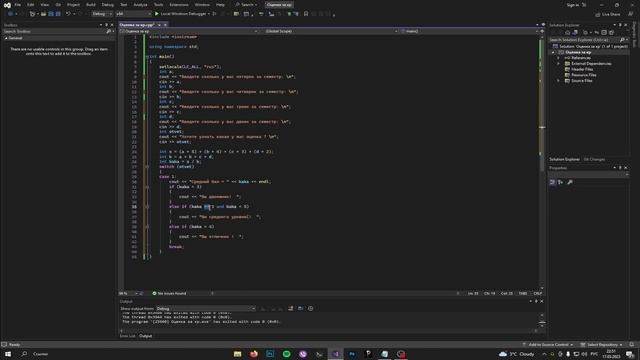Select the Header Files folder

582,69
